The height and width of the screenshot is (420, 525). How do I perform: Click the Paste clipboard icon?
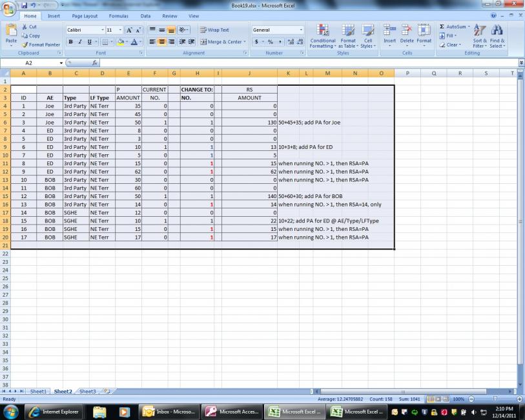[x=11, y=32]
